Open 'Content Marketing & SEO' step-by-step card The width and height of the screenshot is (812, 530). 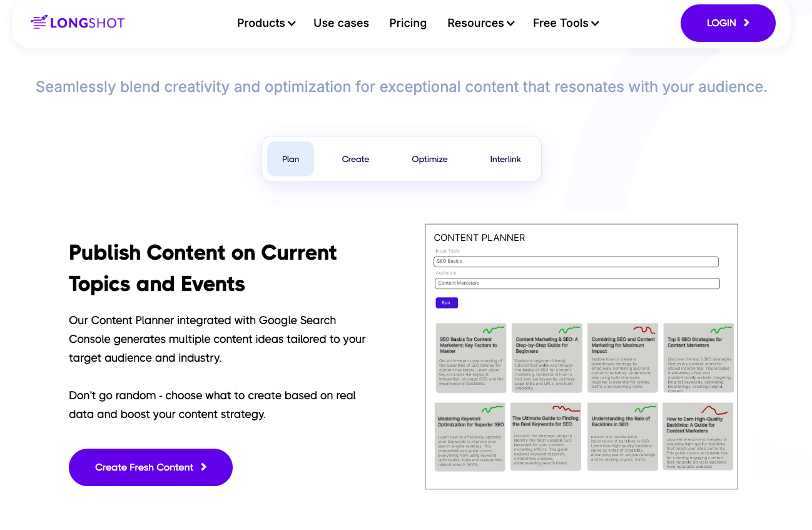547,358
